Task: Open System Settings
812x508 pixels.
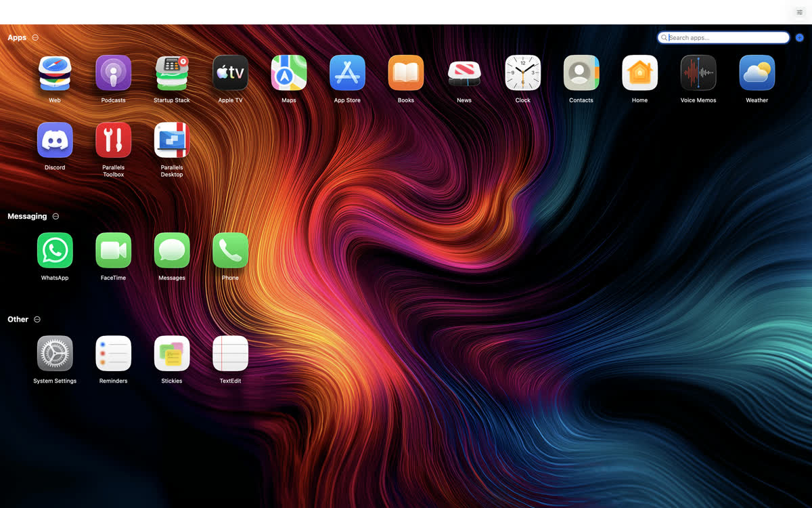Action: [x=55, y=354]
